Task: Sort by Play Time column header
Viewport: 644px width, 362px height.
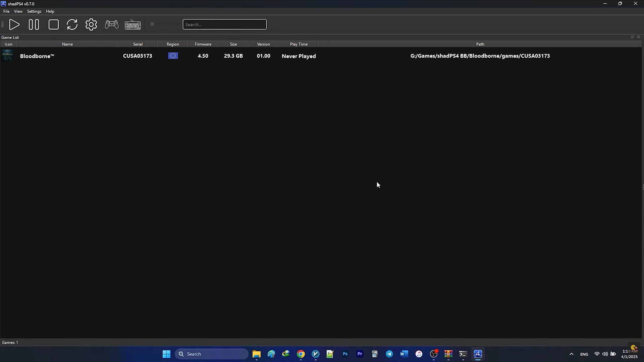Action: [299, 44]
